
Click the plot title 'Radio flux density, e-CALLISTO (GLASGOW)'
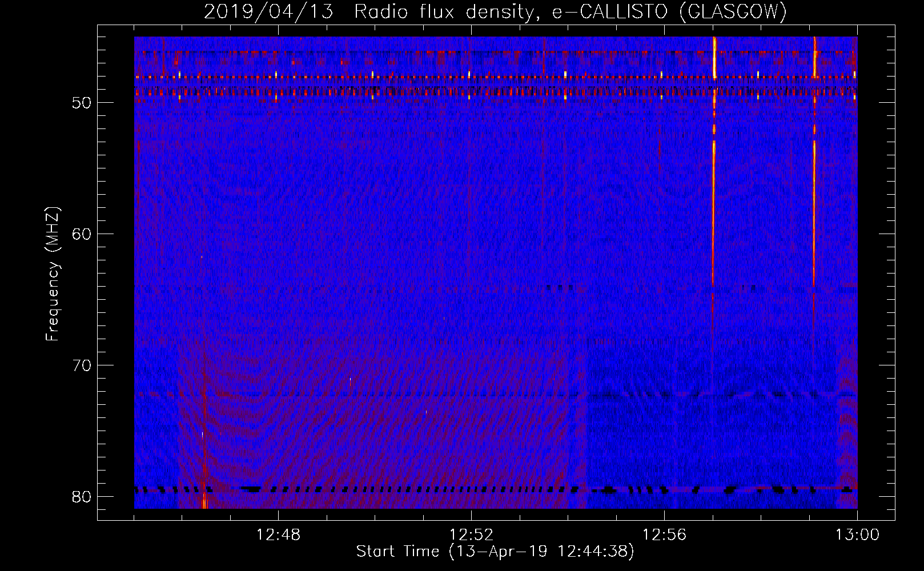(571, 12)
